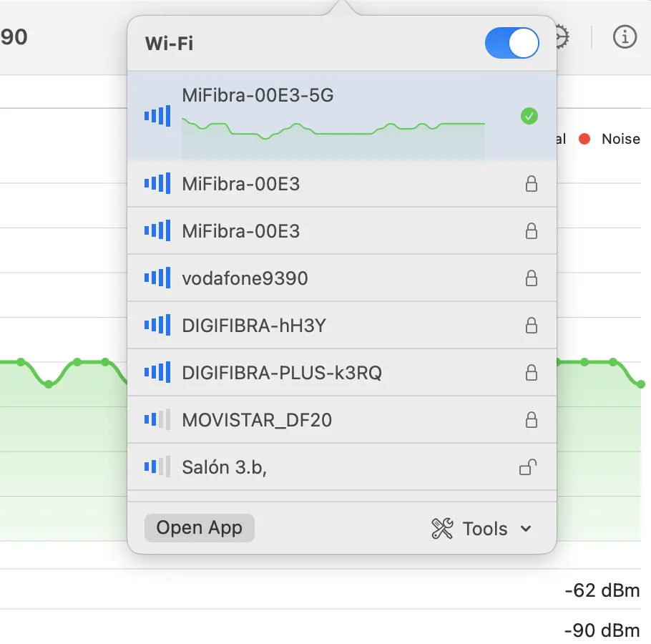Click the signal bars icon for MOVISTAR_DF20
This screenshot has height=644, width=651.
[x=157, y=420]
